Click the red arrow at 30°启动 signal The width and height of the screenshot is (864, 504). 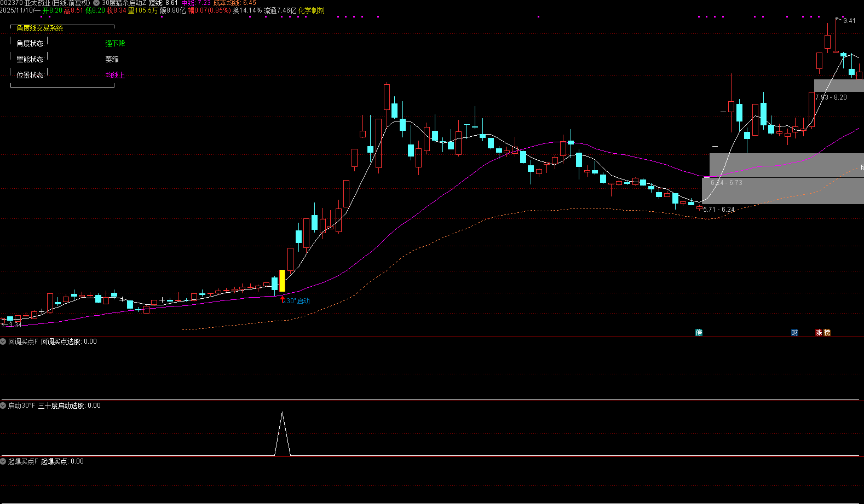pyautogui.click(x=283, y=300)
